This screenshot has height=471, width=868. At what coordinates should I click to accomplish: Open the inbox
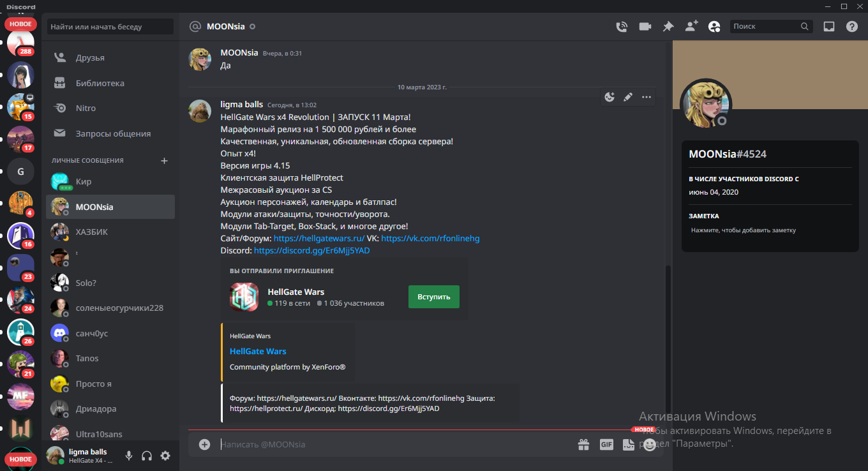coord(829,26)
